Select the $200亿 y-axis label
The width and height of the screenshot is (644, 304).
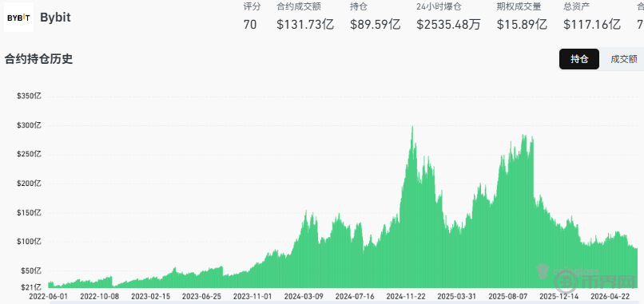[x=29, y=184]
